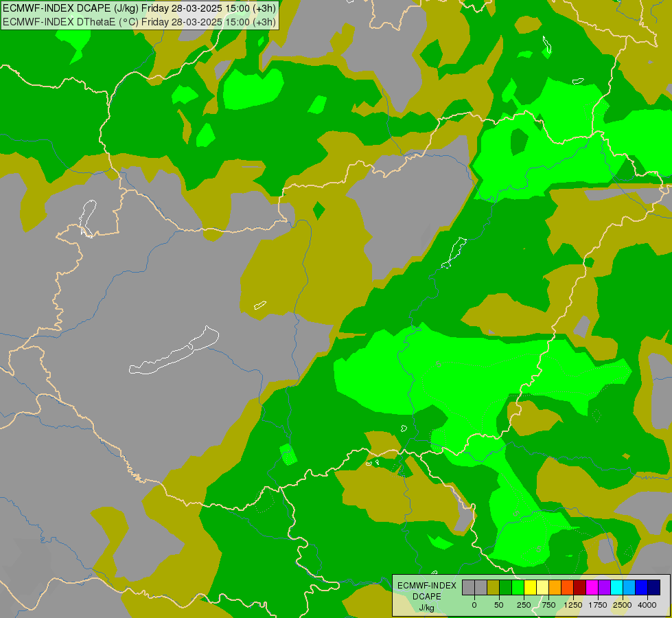Click the dark red legend swatch
Image resolution: width=672 pixels, height=618 pixels.
point(580,587)
